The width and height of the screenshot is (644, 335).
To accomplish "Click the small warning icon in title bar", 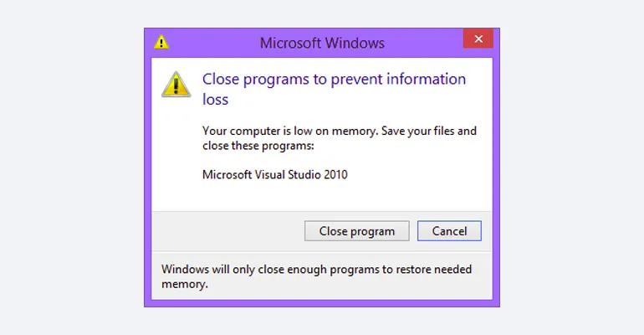I will tap(161, 42).
